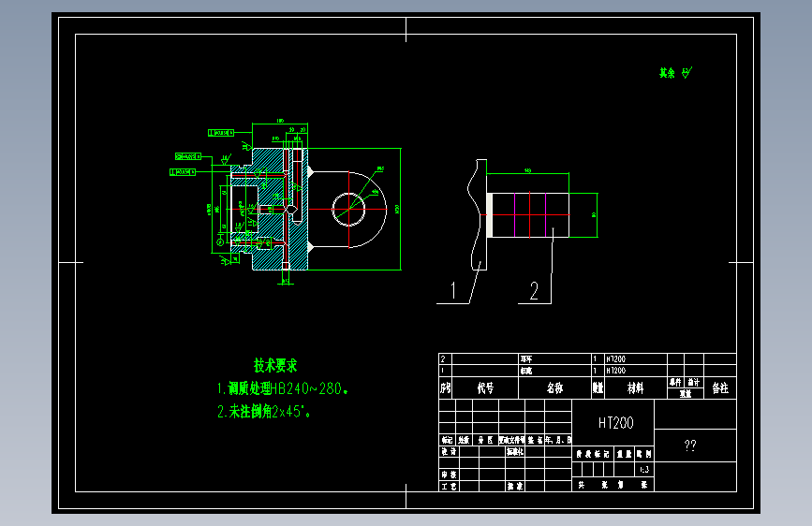812x526 pixels.
Task: Select the length dimension above part 2
Action: coord(527,170)
